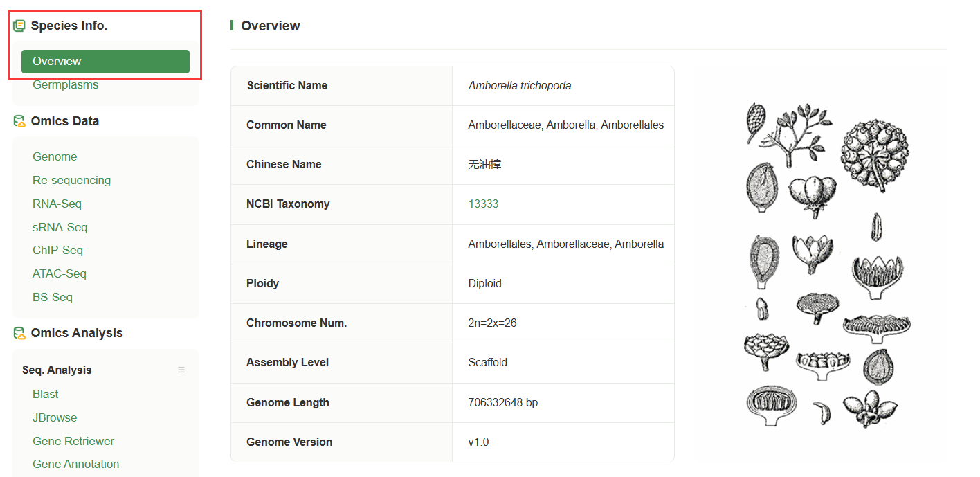Screen dimensions: 980x477
Task: Open NCBI Taxonomy ID 13333 link
Action: [483, 204]
